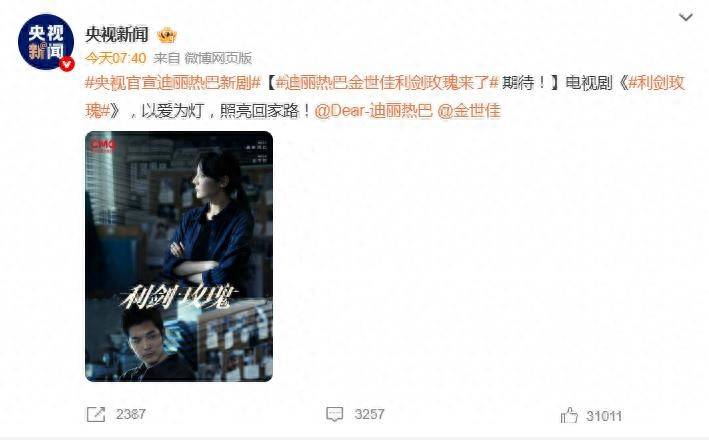709x440 pixels.
Task: Click the repost count 2387
Action: tap(131, 414)
